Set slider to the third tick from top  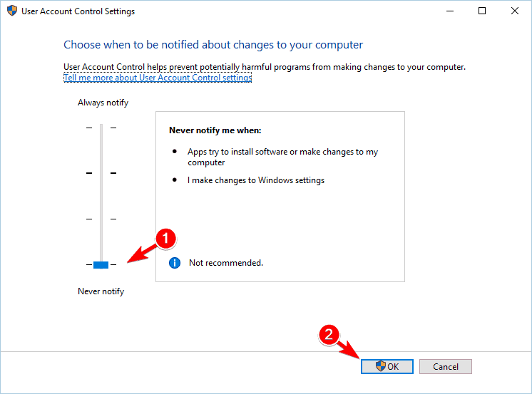pyautogui.click(x=101, y=219)
